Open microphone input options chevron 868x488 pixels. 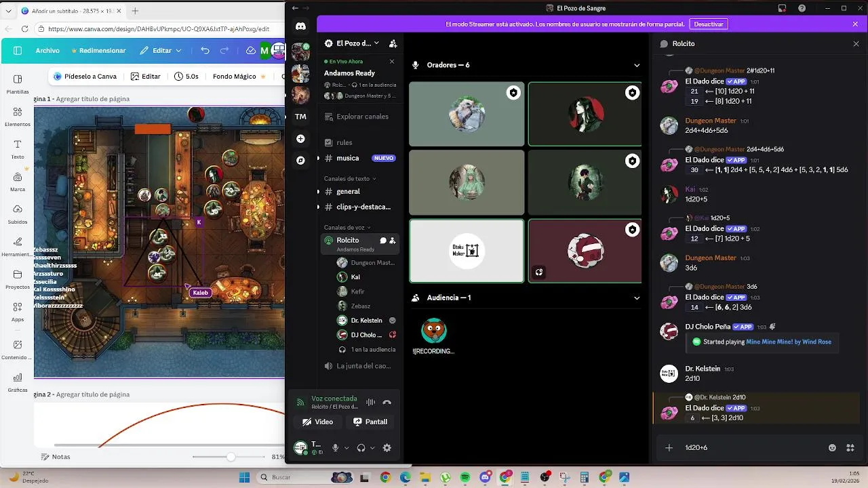[x=347, y=448]
